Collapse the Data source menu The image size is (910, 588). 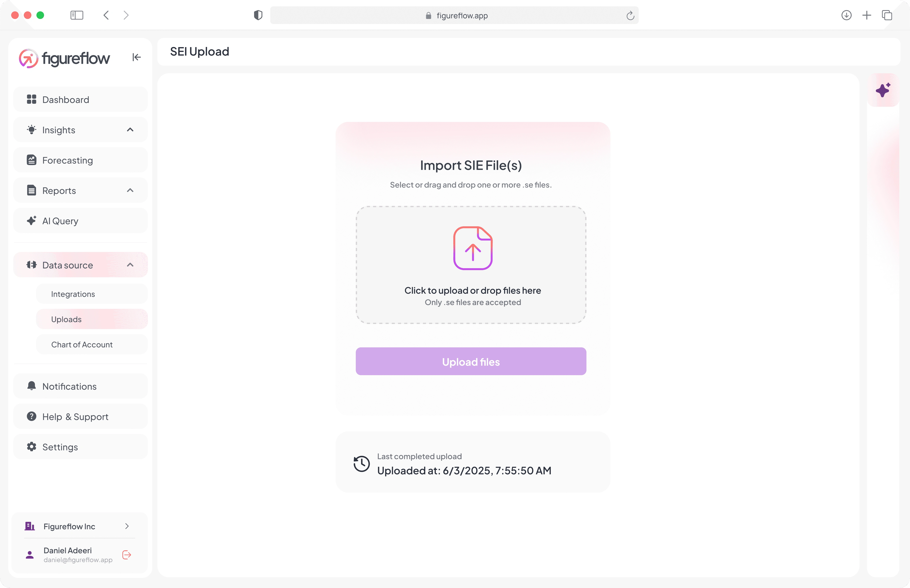[x=130, y=265]
